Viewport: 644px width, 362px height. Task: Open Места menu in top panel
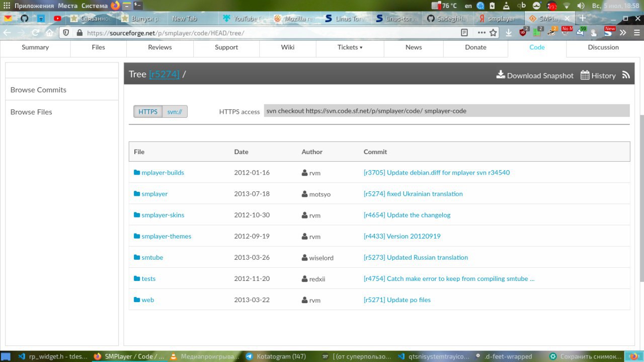67,6
